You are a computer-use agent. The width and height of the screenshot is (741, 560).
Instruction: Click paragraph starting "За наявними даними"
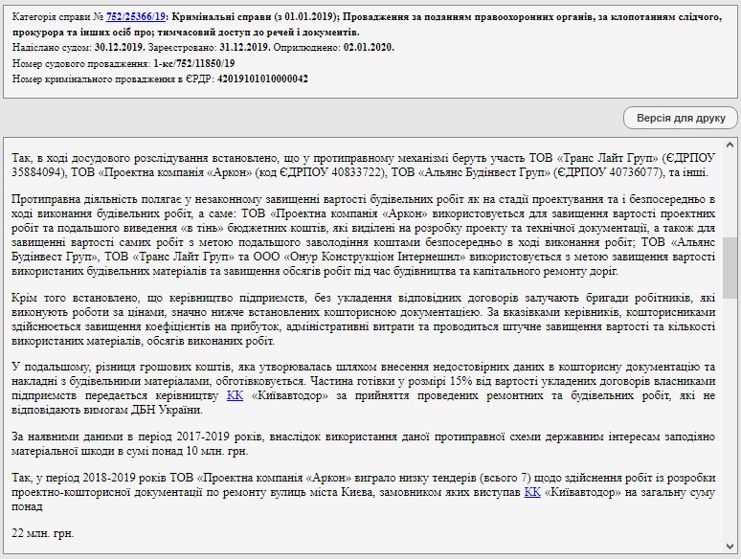coord(365,443)
